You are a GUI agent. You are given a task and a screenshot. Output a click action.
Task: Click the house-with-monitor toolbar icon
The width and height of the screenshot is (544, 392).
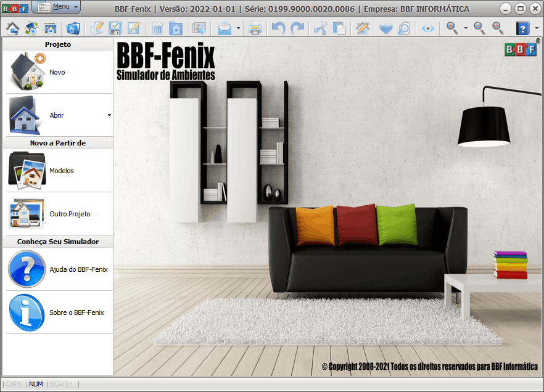(x=13, y=28)
